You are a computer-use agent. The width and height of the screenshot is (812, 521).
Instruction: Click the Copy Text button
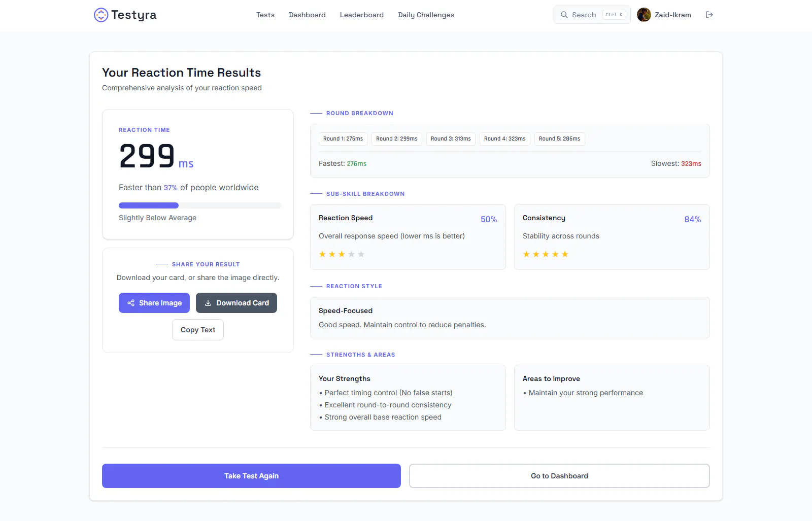pos(198,330)
